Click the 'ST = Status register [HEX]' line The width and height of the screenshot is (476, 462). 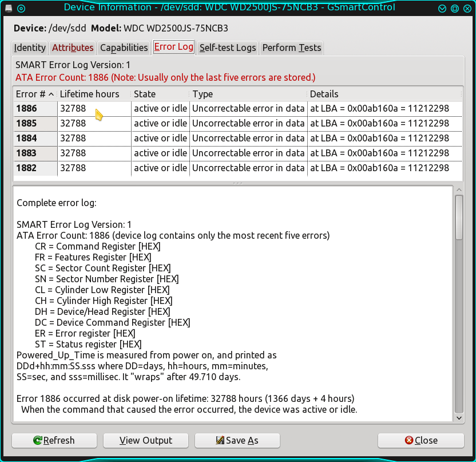88,344
